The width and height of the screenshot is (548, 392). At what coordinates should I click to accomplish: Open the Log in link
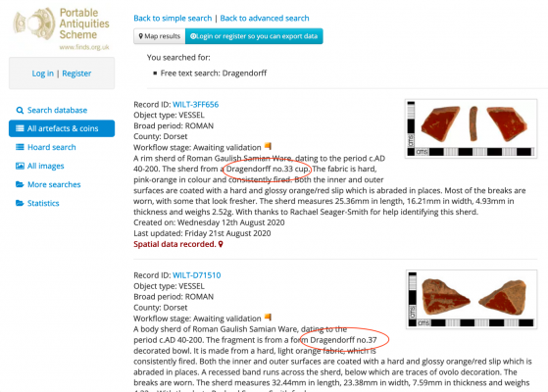[x=42, y=73]
